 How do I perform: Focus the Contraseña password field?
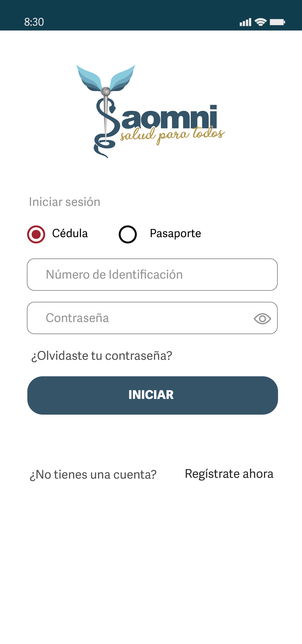141,318
